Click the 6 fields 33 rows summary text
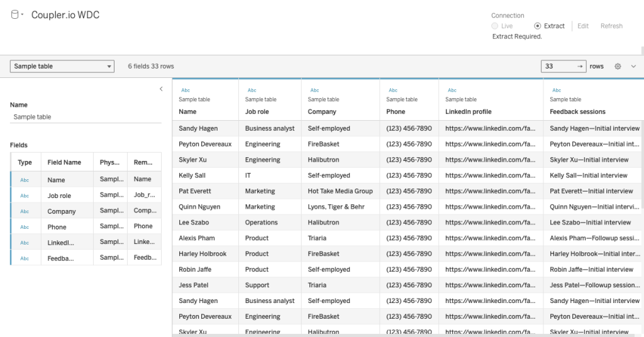 (x=151, y=66)
